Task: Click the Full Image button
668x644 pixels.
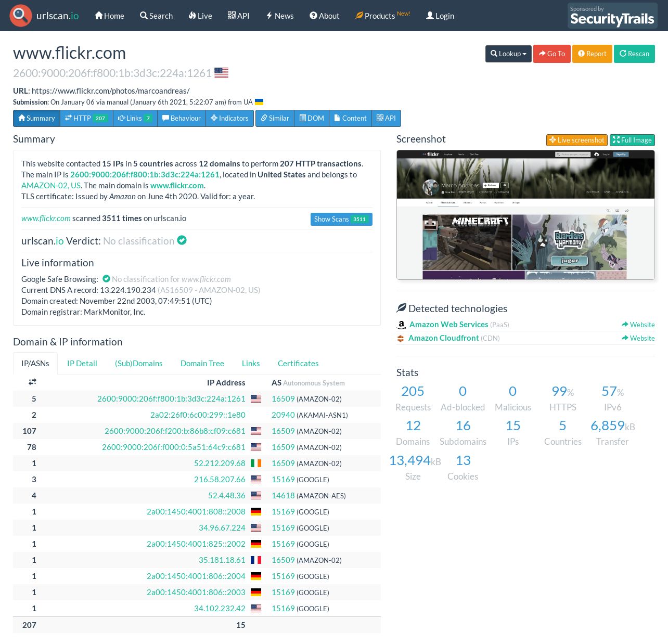Action: [632, 140]
